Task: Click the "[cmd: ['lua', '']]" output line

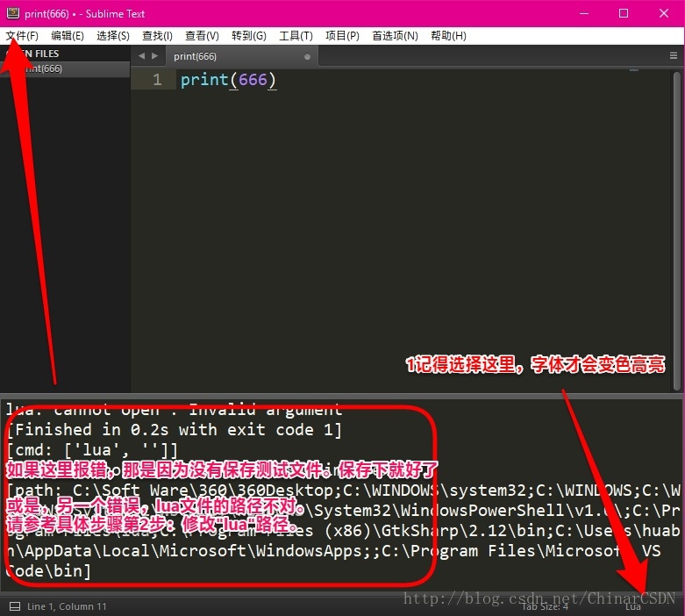Action: (x=92, y=450)
